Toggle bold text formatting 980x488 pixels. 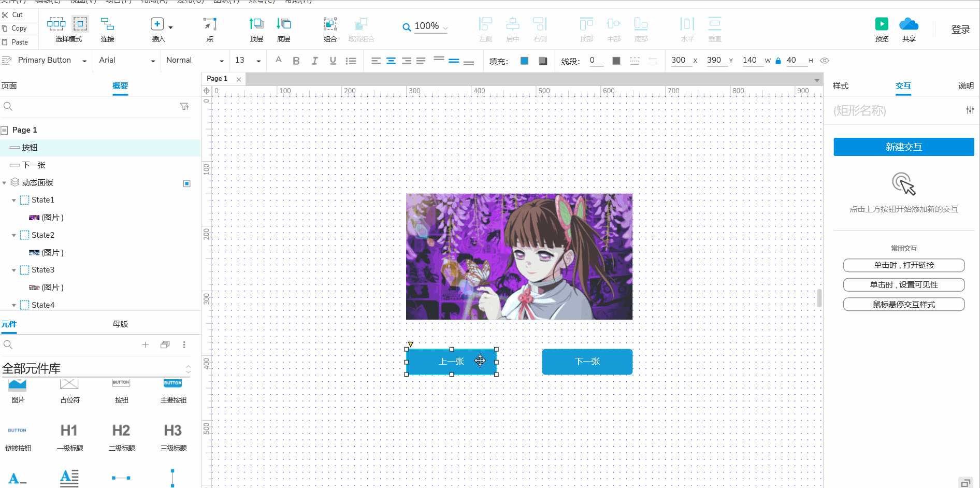coord(296,61)
